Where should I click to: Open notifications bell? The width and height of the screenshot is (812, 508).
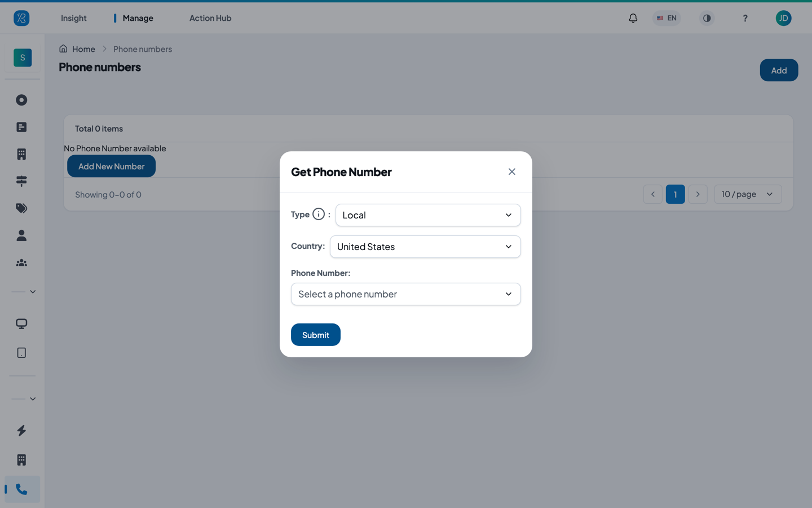pos(633,18)
